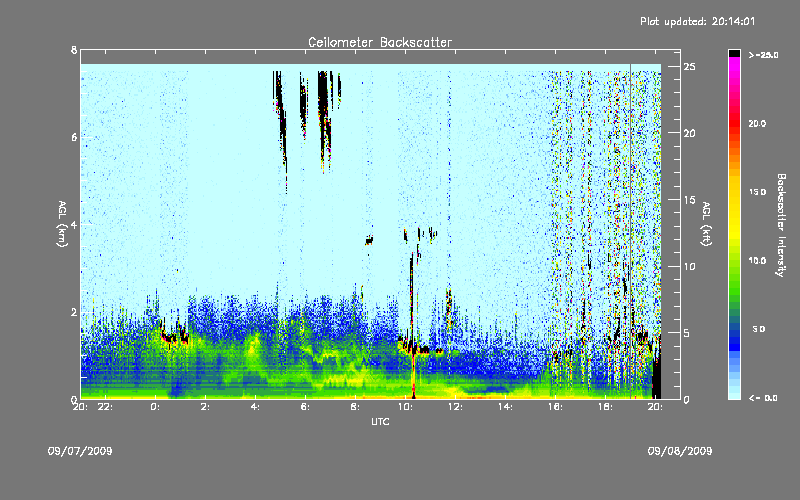Click the '15' kft right-axis tick label
This screenshot has height=500, width=800.
(689, 200)
